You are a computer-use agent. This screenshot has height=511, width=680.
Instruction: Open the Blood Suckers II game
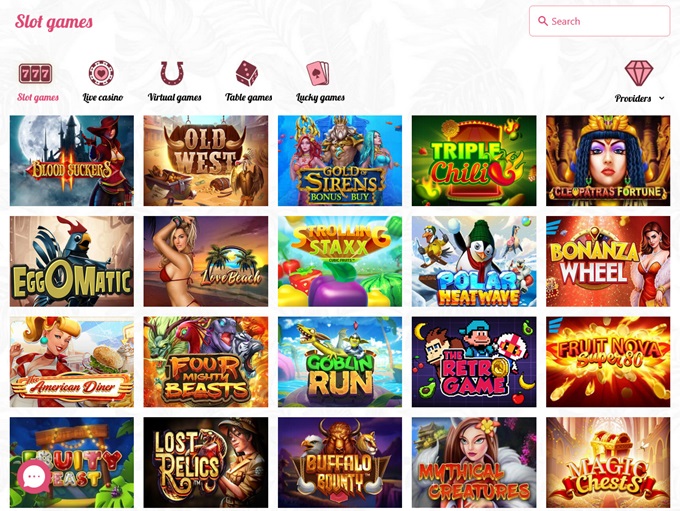click(x=72, y=161)
